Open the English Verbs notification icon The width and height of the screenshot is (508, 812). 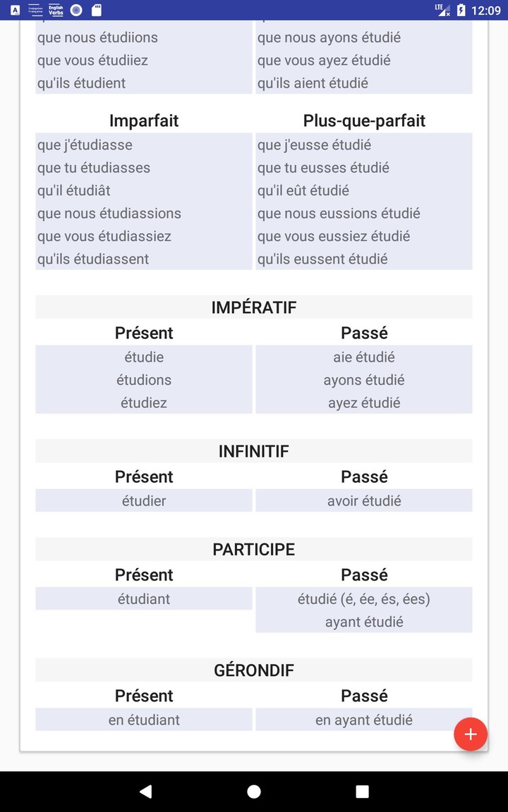click(55, 10)
